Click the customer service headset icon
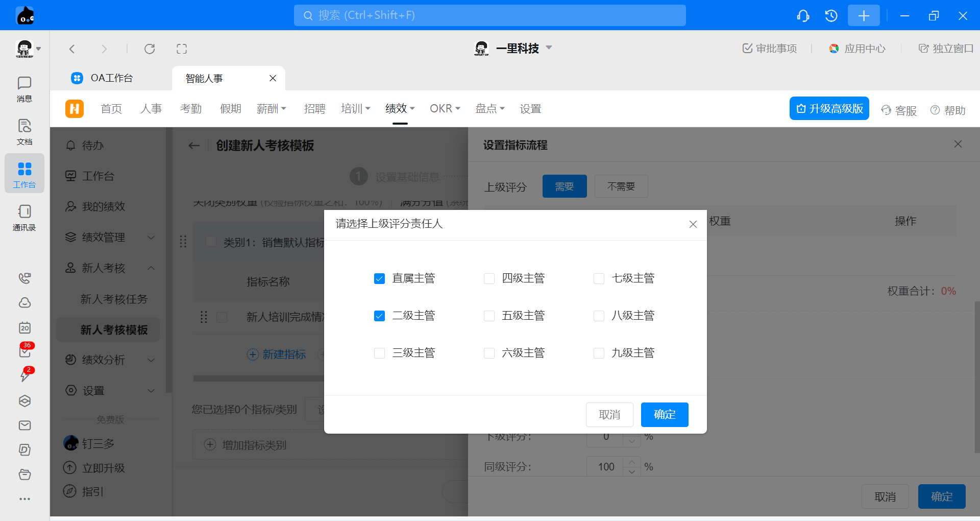The image size is (980, 521). tap(803, 16)
